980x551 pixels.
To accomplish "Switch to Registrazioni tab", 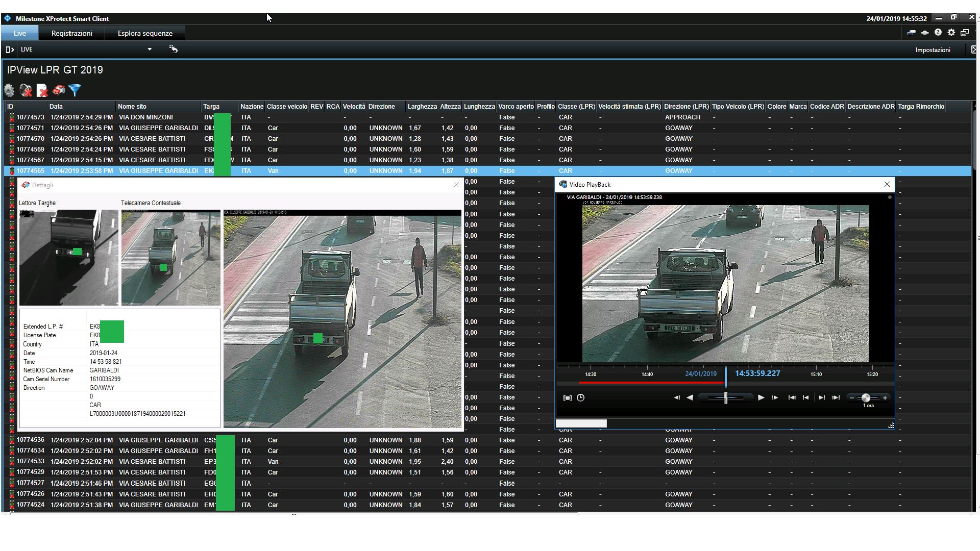I will pos(72,33).
